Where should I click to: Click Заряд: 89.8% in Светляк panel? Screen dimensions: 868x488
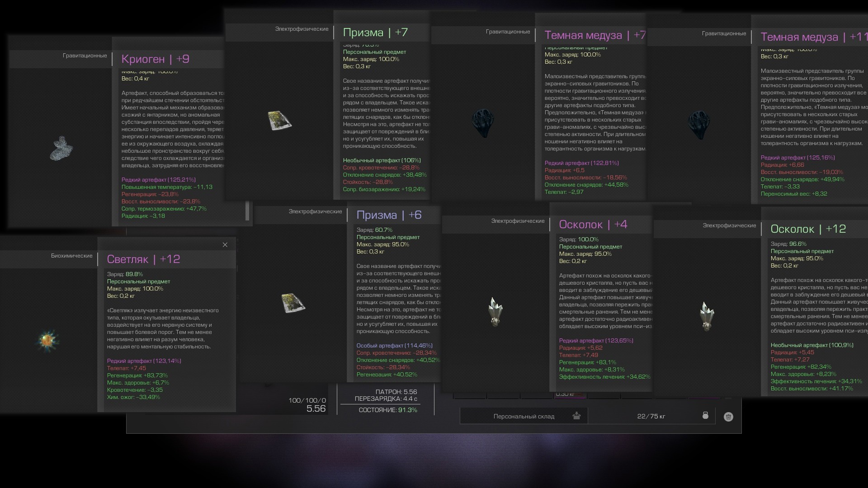125,274
